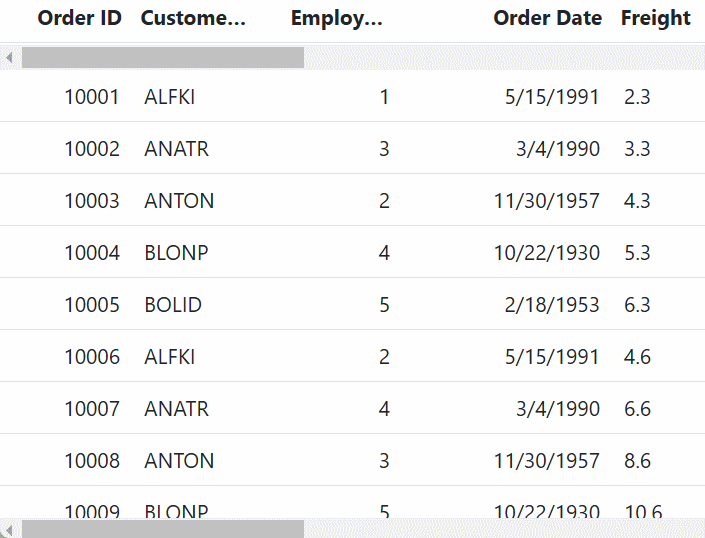705x538 pixels.
Task: Click the Employee column header
Action: coord(337,18)
